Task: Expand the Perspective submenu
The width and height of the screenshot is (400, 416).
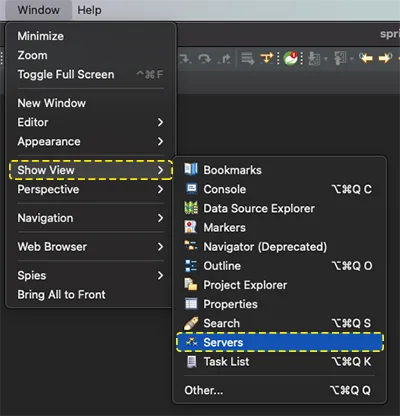Action: 90,189
